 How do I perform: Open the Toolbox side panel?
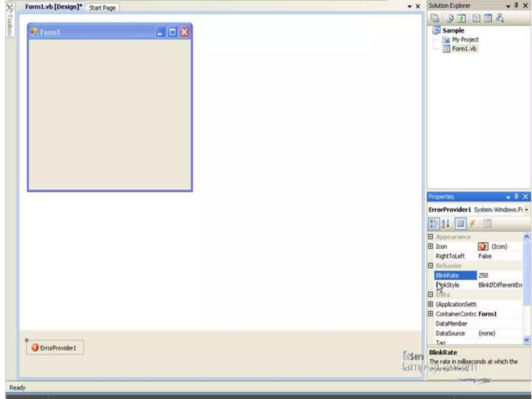pyautogui.click(x=10, y=20)
